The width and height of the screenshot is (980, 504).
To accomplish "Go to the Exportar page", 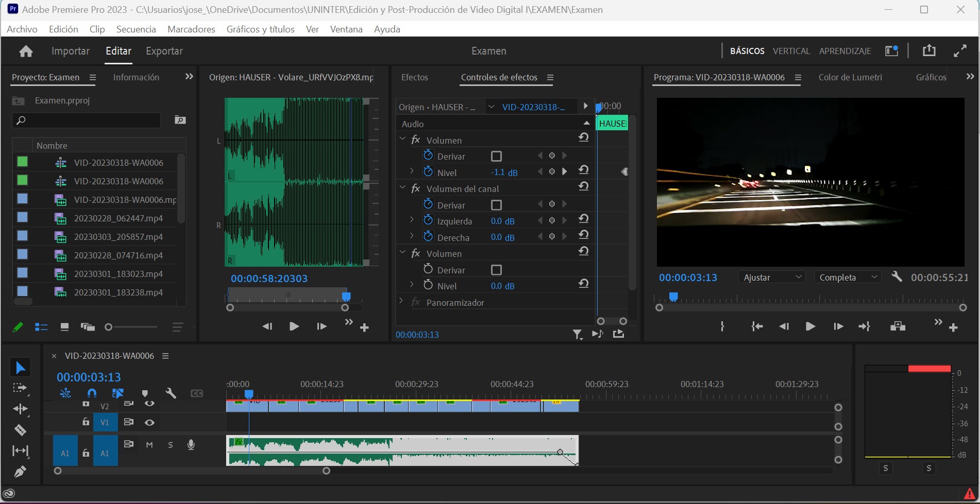I will point(164,51).
